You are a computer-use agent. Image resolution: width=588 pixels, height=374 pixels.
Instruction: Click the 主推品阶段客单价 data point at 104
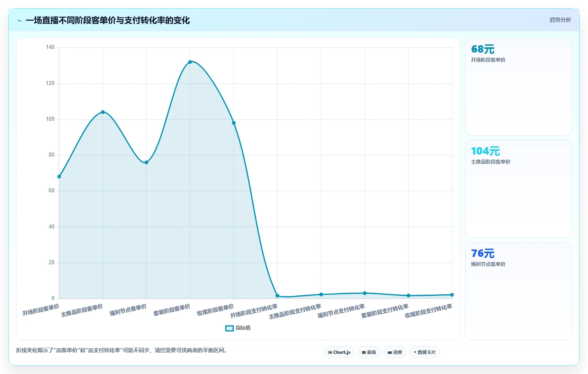103,112
